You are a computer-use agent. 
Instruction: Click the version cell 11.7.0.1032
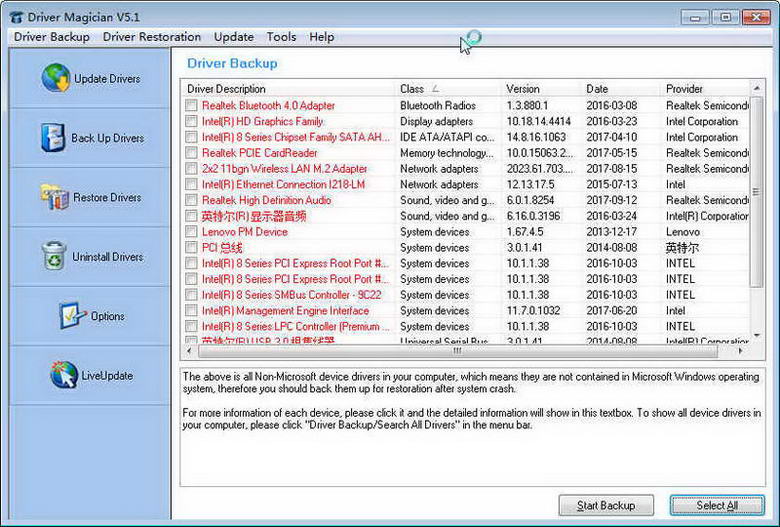point(533,311)
